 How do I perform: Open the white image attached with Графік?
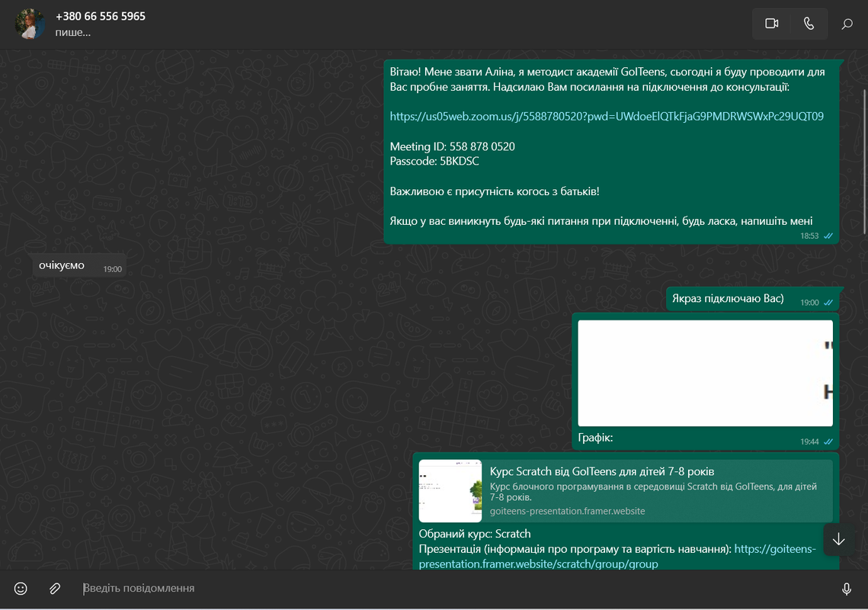(705, 373)
